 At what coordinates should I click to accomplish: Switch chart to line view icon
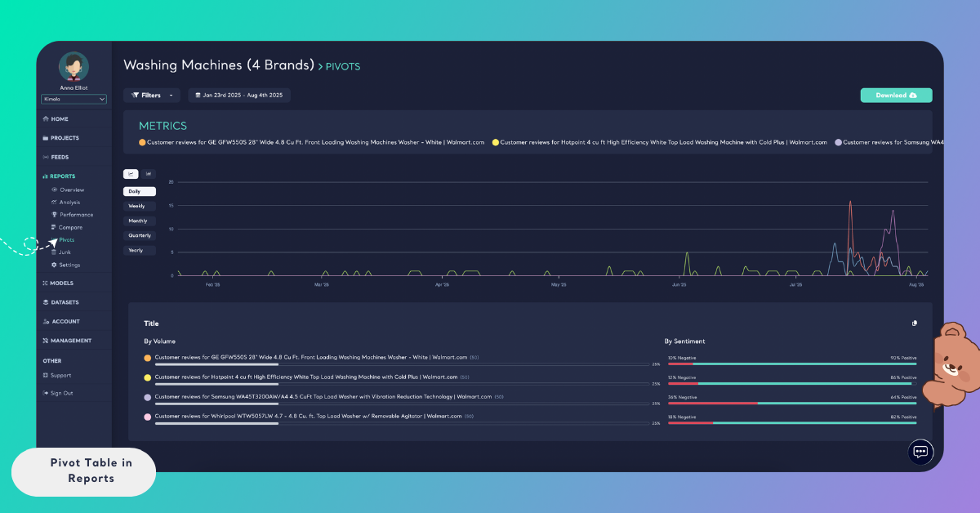(x=131, y=174)
